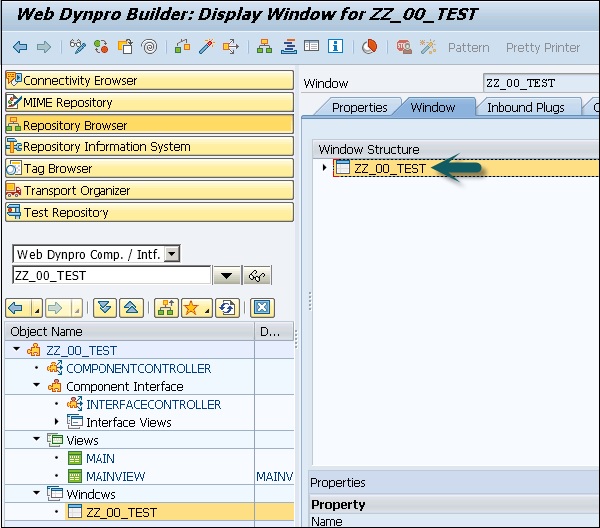Switch to the Inbound Plugs tab
This screenshot has width=600, height=528.
click(x=525, y=107)
